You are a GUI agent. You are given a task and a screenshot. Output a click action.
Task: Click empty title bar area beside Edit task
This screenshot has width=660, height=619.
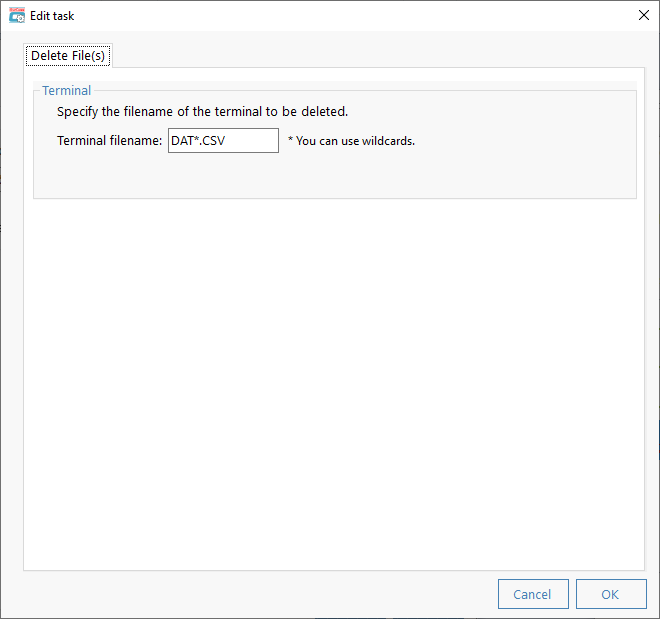pyautogui.click(x=354, y=16)
